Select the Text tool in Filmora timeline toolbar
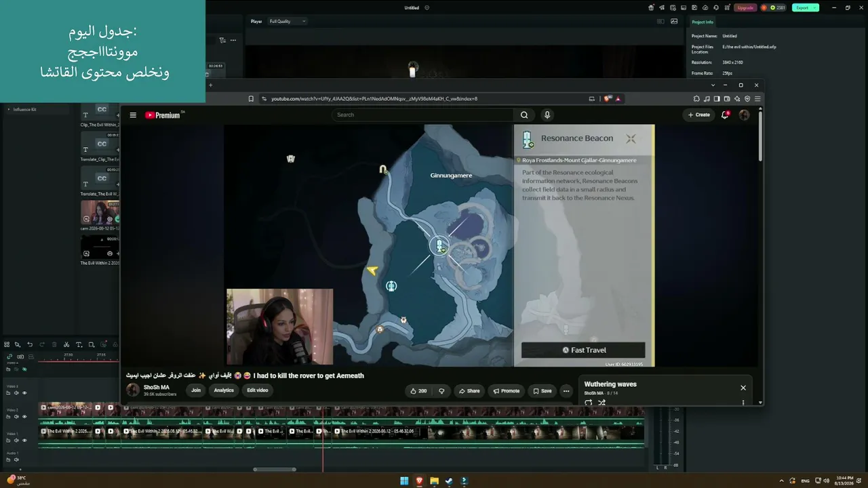 coord(79,344)
